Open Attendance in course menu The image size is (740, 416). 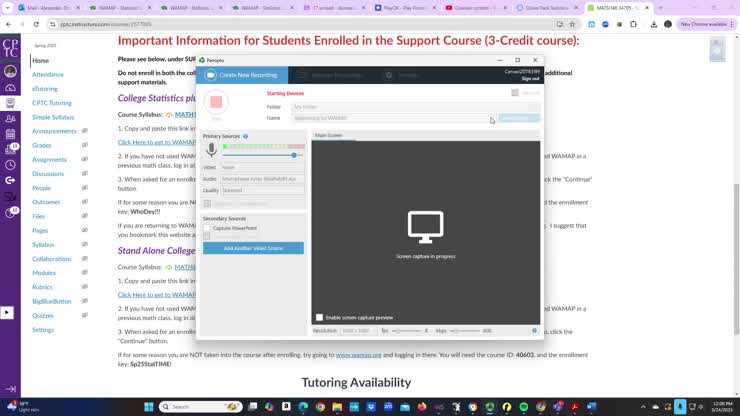48,75
